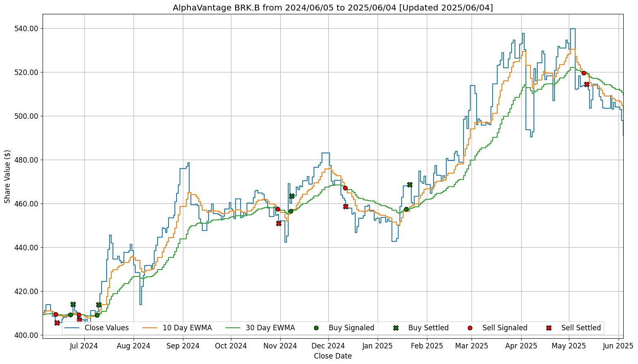Click the green Buy Signaled dot in July 2024
The width and height of the screenshot is (638, 364).
point(97,315)
